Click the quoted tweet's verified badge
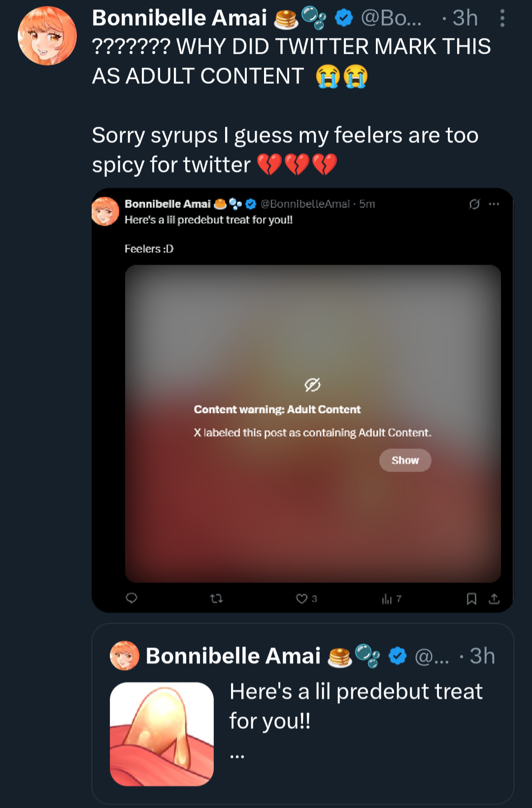Viewport: 532px width, 808px height. (x=398, y=656)
